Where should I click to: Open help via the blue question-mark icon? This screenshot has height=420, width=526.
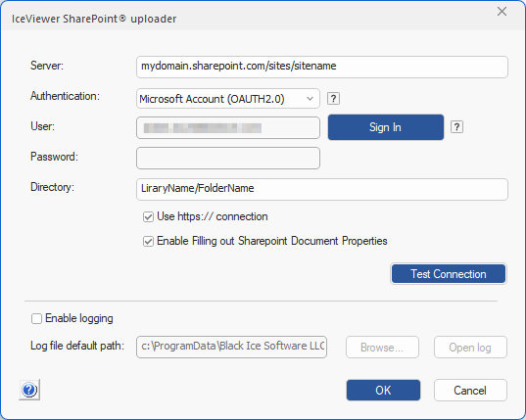click(29, 390)
